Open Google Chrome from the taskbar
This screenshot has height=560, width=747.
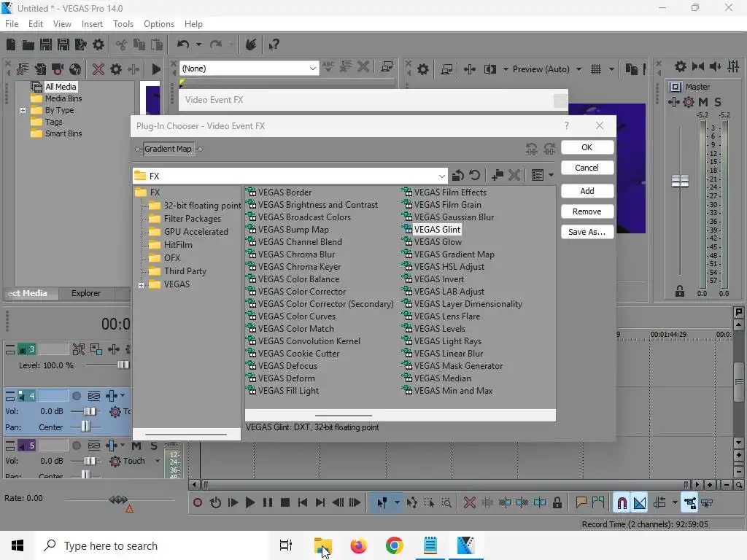click(x=394, y=545)
